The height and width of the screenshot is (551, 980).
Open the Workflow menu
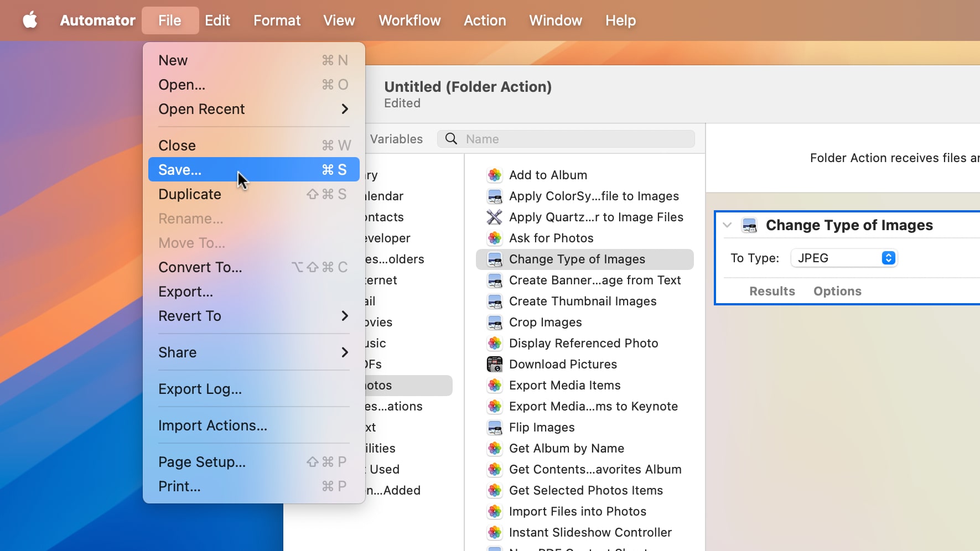coord(409,20)
